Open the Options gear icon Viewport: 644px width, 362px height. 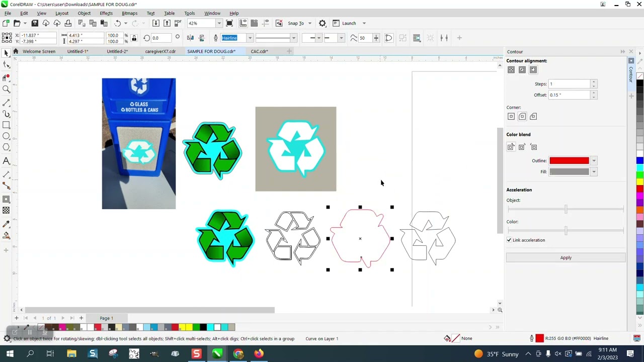pos(323,23)
